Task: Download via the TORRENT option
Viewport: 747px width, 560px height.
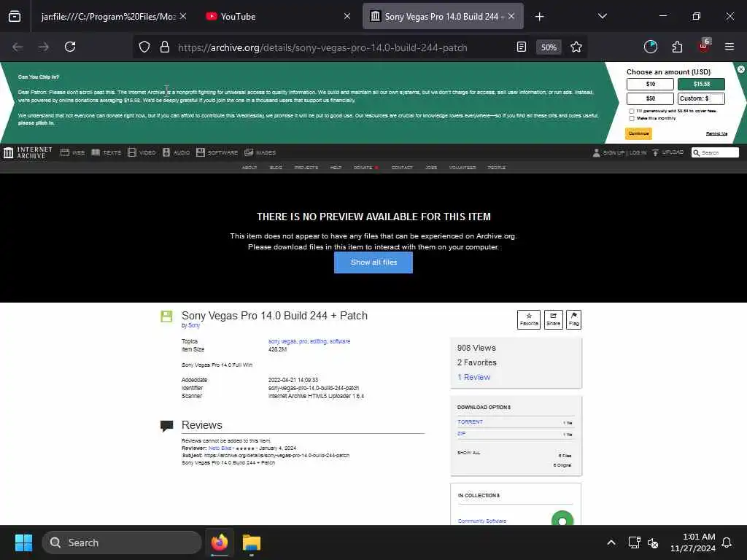Action: tap(471, 422)
